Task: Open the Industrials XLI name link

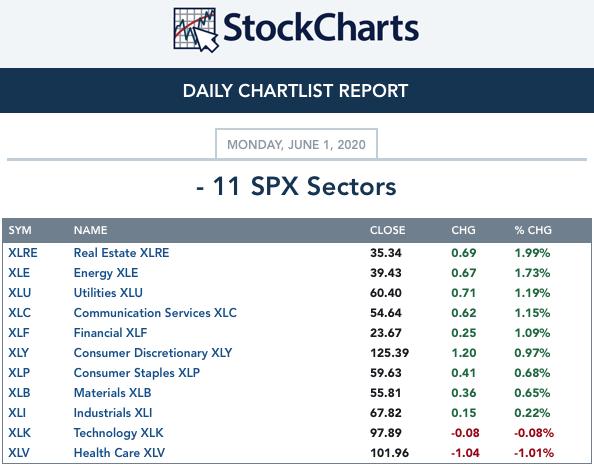Action: (x=113, y=413)
